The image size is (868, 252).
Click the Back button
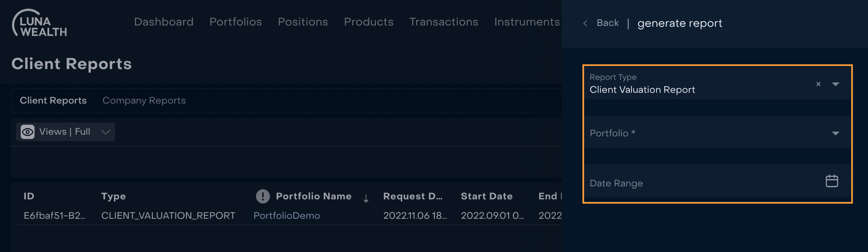pos(607,23)
